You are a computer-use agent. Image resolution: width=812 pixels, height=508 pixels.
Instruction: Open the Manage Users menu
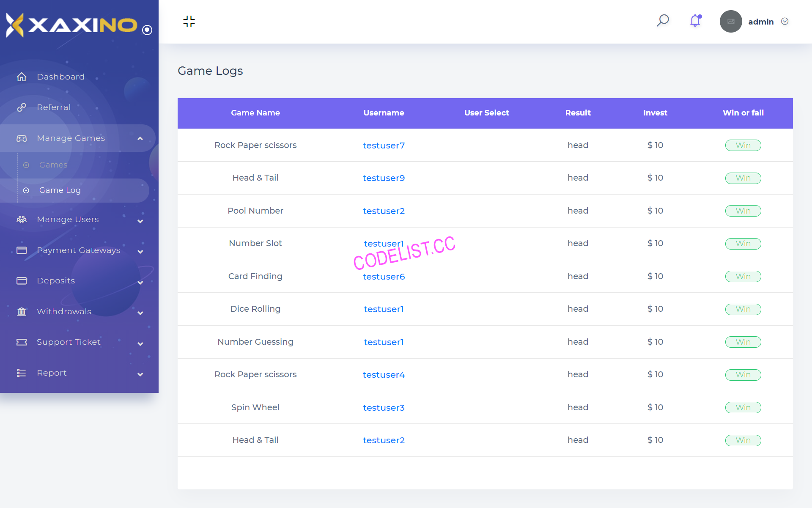point(68,220)
